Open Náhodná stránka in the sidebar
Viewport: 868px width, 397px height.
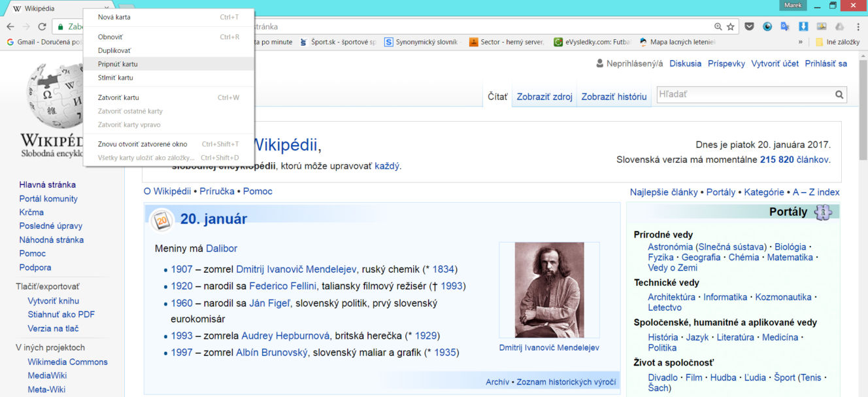52,239
